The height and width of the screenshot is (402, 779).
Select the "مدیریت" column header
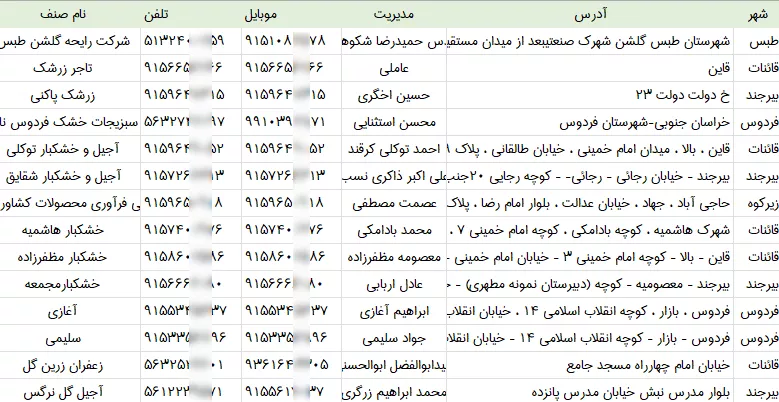tap(393, 15)
